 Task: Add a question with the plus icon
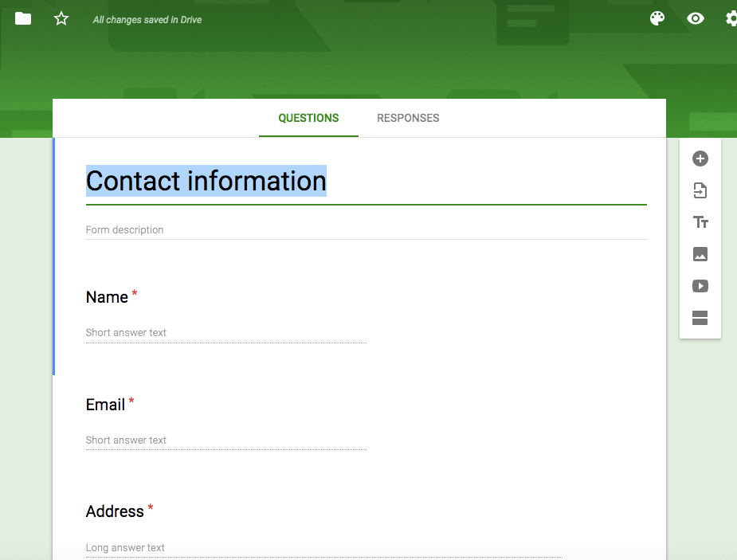(700, 159)
